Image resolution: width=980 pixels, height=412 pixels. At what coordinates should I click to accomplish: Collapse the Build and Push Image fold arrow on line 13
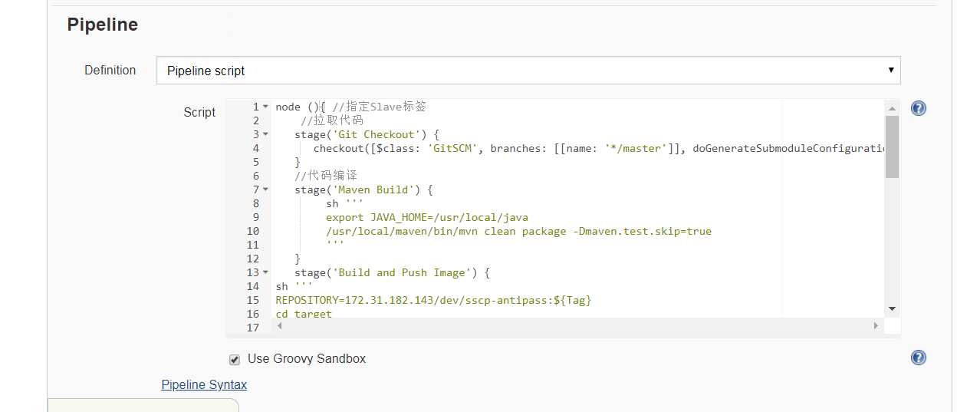pos(265,272)
